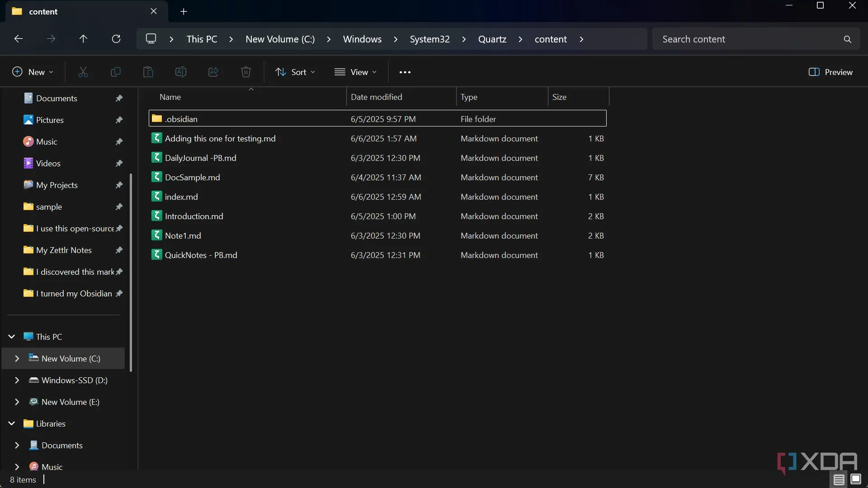Go up one folder level
868x488 pixels.
coord(83,39)
